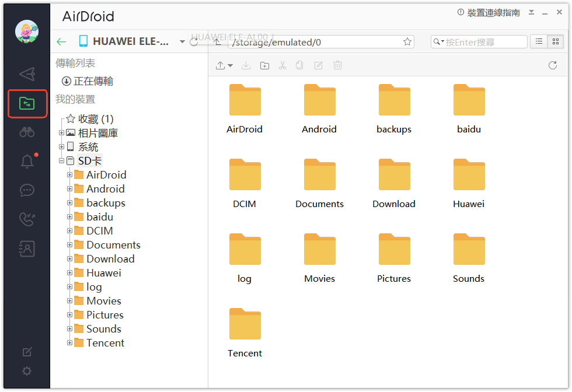Screen dimensions: 572x392
Task: Refresh the file listing
Action: 553,66
